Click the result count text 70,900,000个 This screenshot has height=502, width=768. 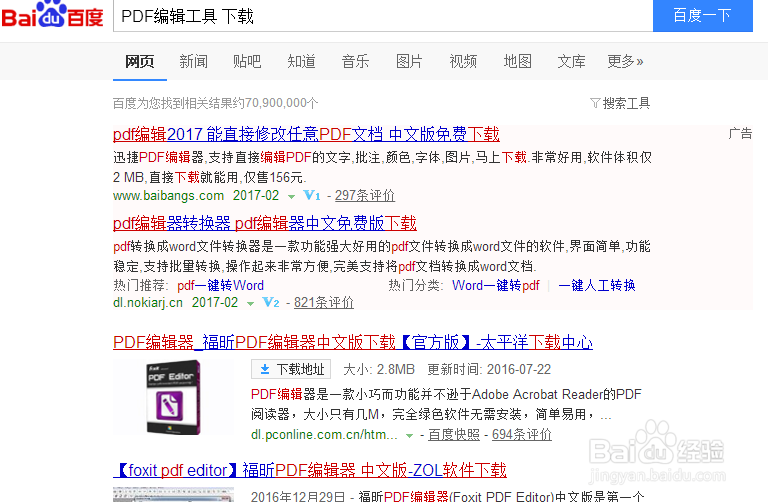281,103
